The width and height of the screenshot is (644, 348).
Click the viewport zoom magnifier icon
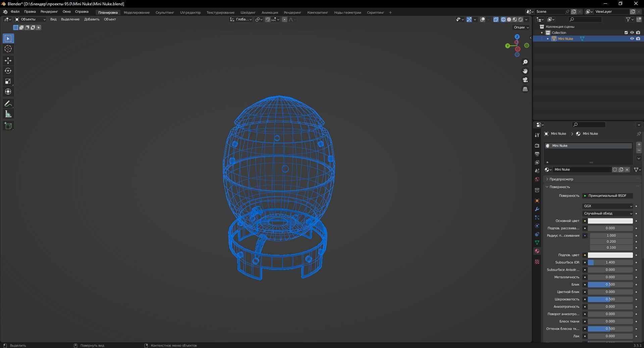[x=525, y=62]
